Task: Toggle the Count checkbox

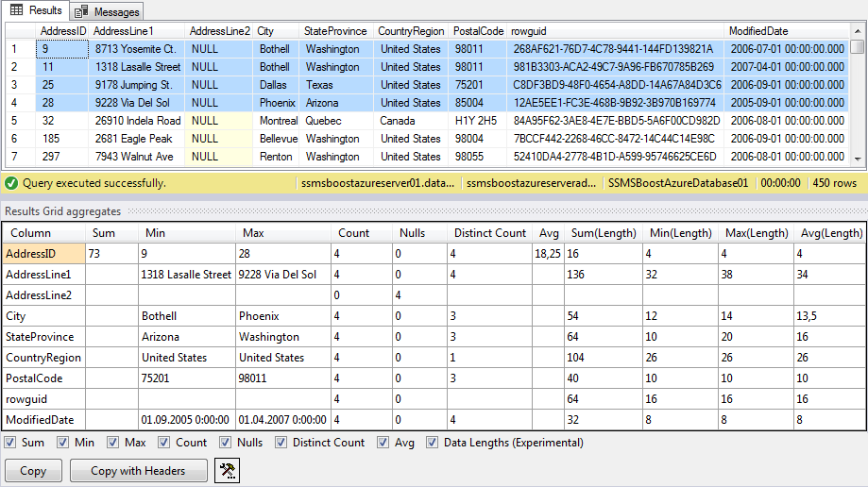Action: (163, 443)
